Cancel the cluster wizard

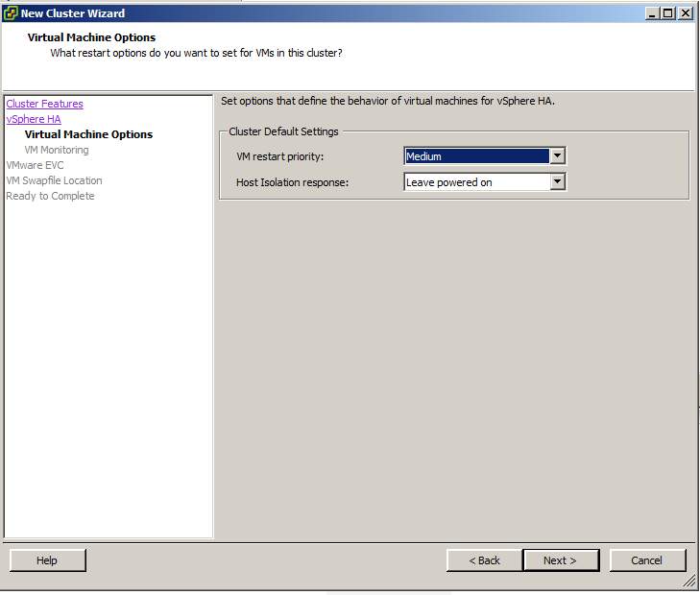pos(646,560)
